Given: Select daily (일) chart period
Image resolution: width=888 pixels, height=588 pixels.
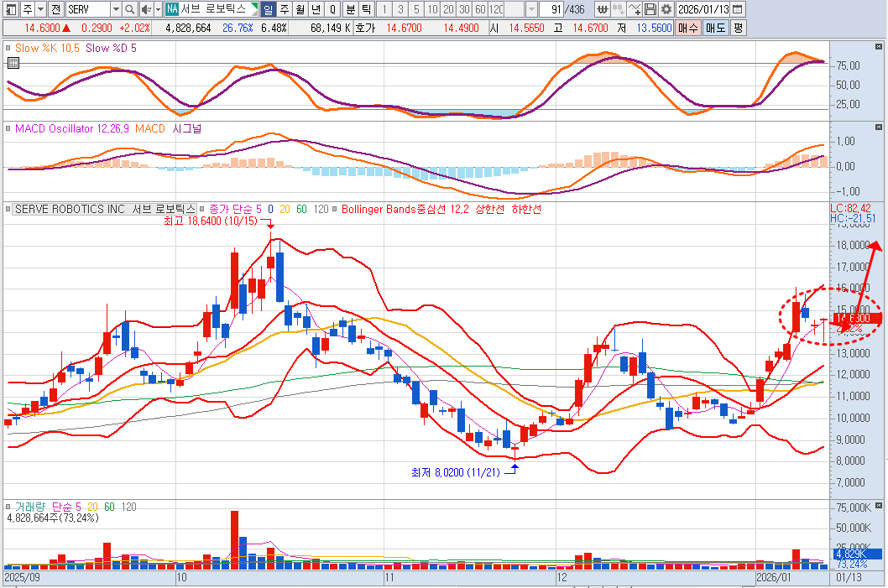Looking at the screenshot, I should pos(269,9).
